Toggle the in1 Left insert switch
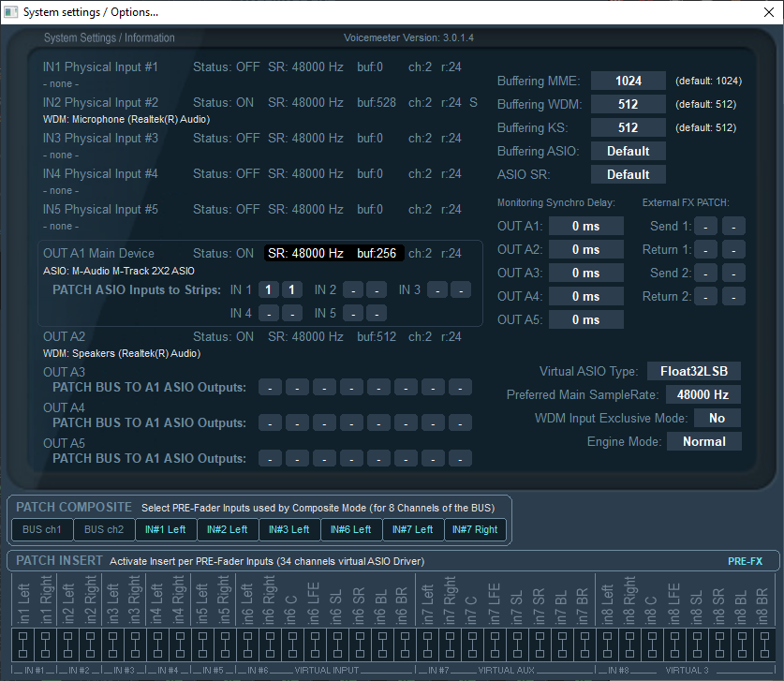 tap(21, 645)
